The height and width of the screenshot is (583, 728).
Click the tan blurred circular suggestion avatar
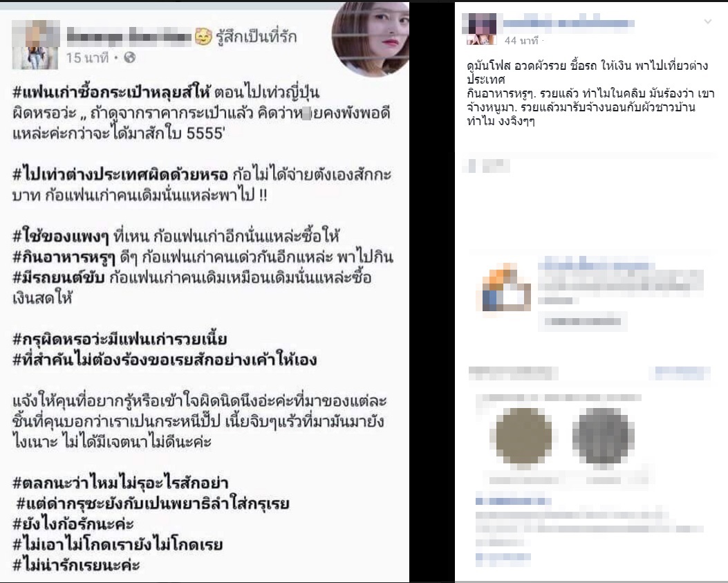[524, 436]
